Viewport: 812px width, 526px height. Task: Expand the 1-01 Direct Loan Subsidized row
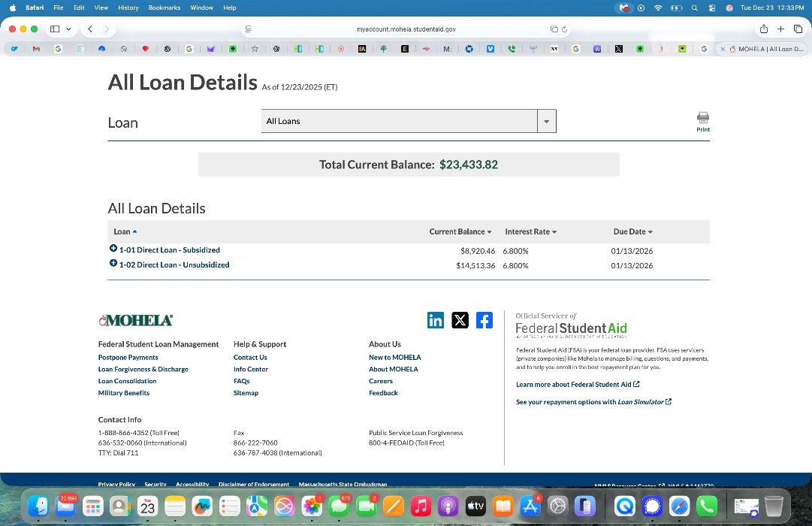[x=113, y=249]
